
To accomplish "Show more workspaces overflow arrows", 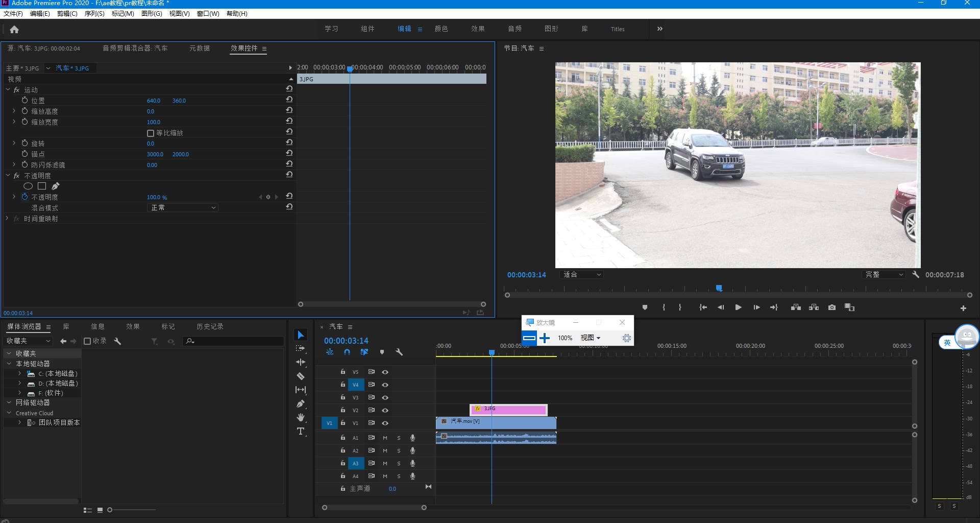I will (660, 29).
